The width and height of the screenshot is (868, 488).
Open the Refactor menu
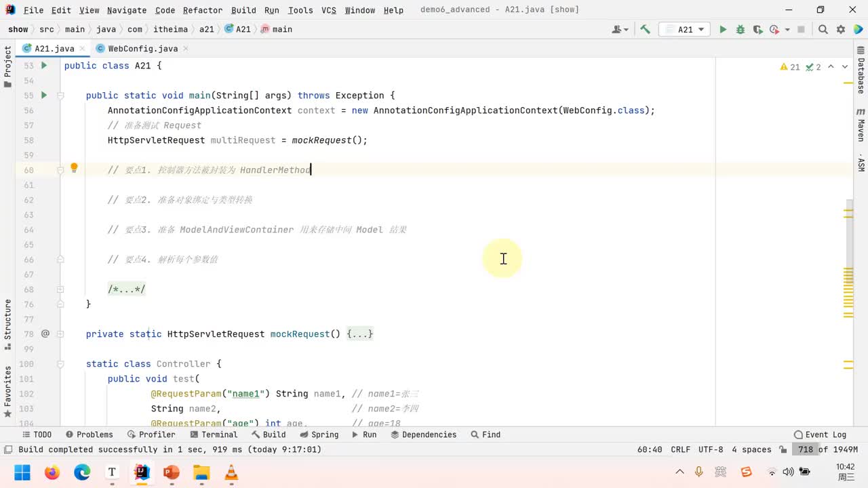click(203, 10)
